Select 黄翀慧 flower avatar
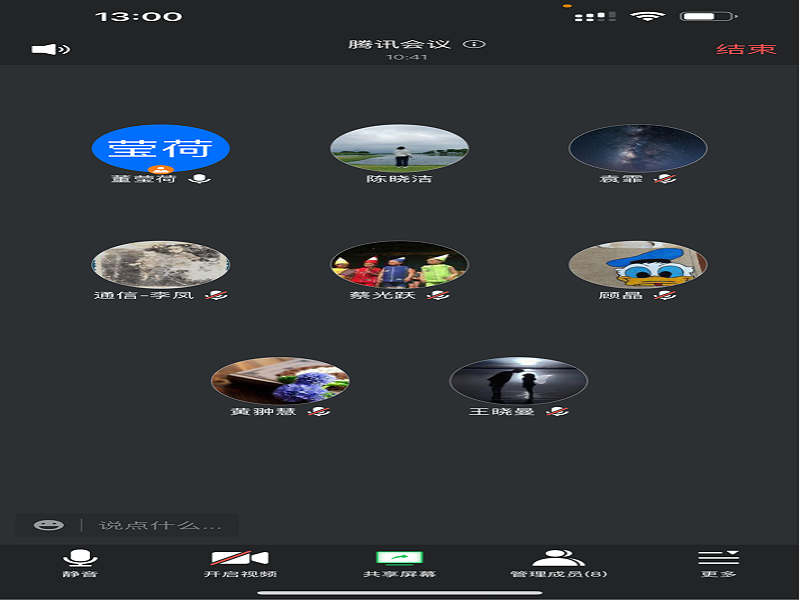This screenshot has width=800, height=600. (x=280, y=380)
